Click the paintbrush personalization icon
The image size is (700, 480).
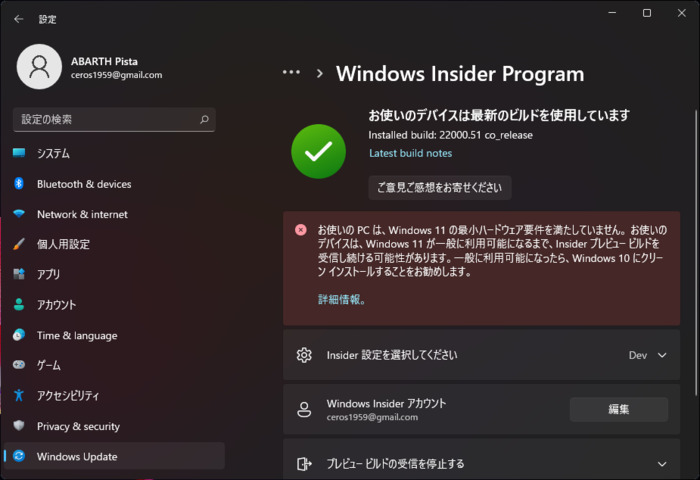tap(19, 244)
